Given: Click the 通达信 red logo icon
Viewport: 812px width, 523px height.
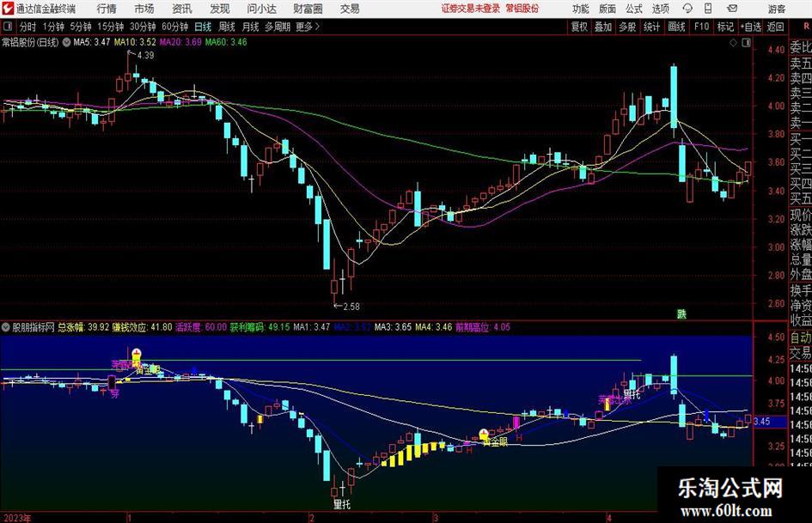Looking at the screenshot, I should tap(9, 9).
